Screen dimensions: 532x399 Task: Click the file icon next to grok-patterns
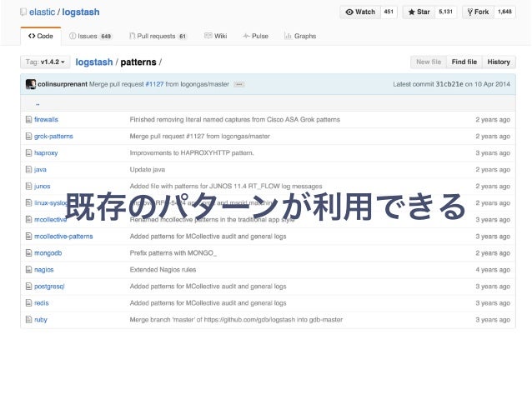[x=29, y=136]
